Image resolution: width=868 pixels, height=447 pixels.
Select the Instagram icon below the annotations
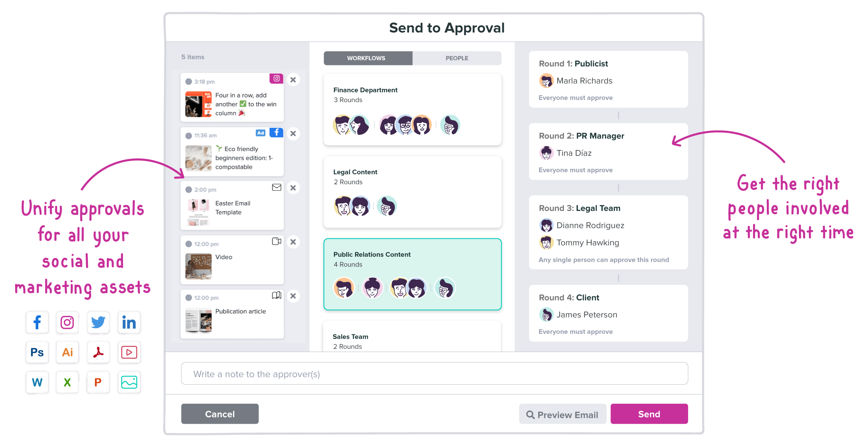(x=67, y=322)
